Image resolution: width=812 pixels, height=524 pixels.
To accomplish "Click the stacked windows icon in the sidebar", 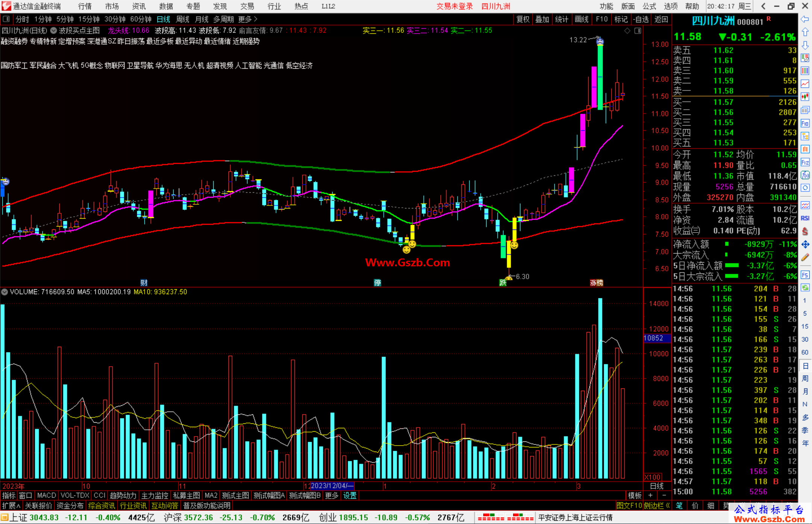I will coord(805,110).
